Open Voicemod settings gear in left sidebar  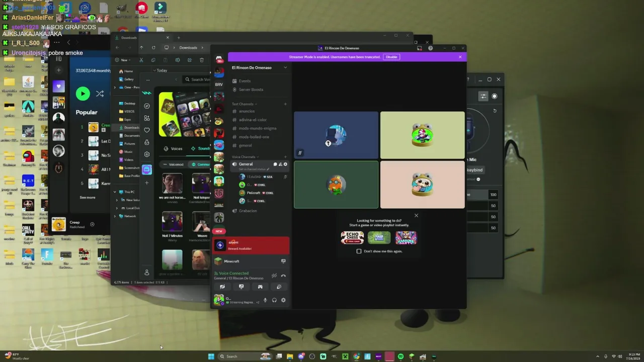coord(147,154)
